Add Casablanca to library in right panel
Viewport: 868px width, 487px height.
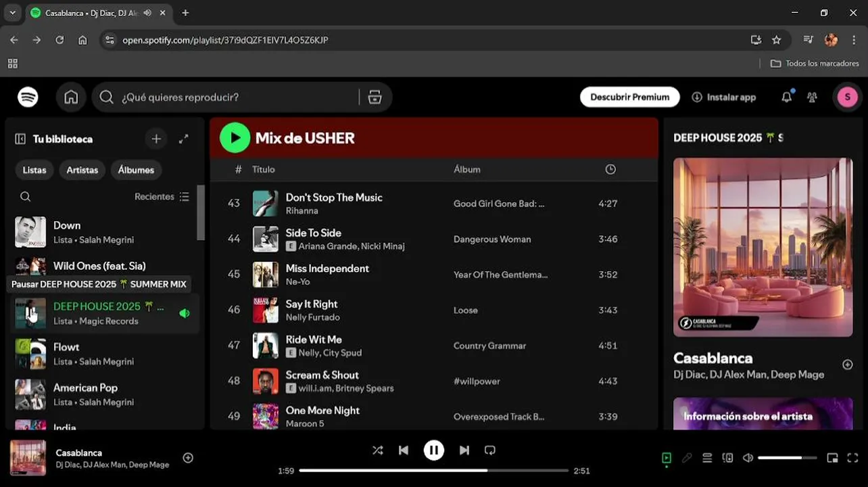[848, 365]
